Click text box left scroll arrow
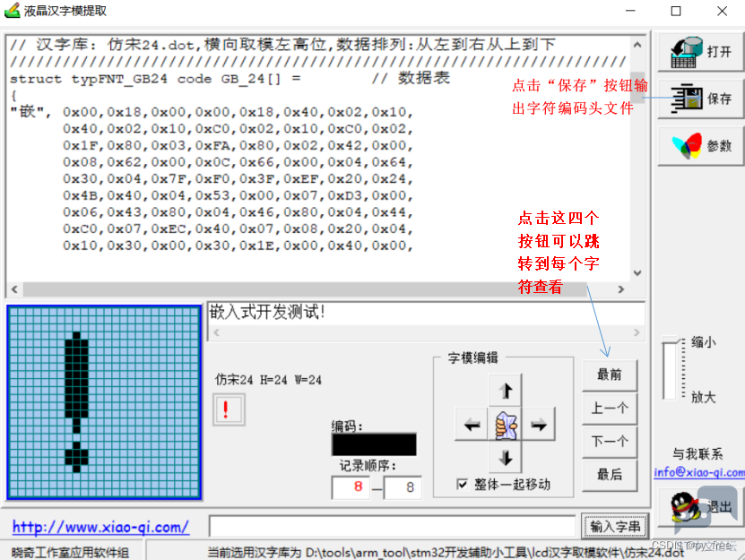This screenshot has height=560, width=745. pos(217,332)
